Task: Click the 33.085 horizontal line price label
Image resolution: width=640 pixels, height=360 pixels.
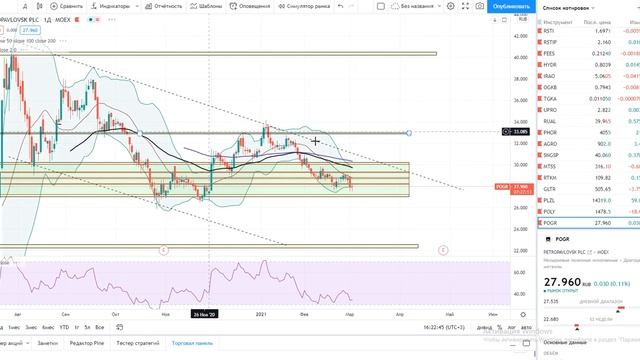Action: pos(516,131)
